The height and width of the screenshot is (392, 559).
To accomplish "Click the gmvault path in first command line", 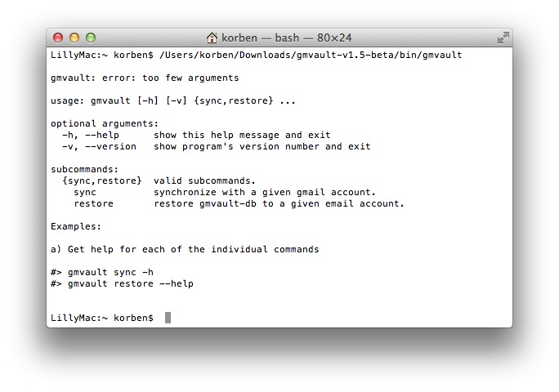I will point(311,55).
